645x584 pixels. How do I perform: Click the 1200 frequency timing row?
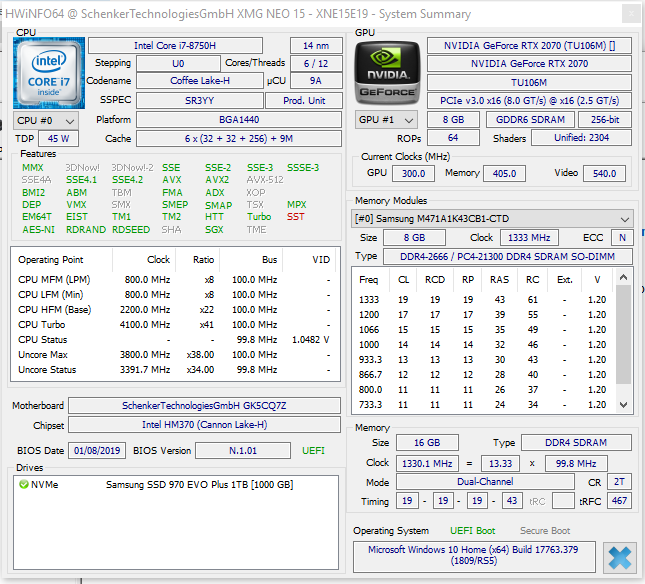tap(484, 315)
